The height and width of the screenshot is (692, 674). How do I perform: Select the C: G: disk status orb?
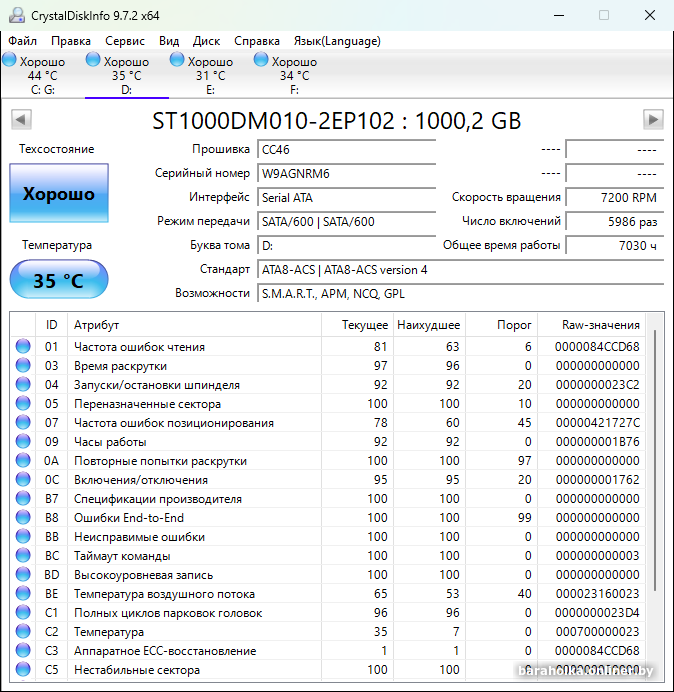(9, 61)
